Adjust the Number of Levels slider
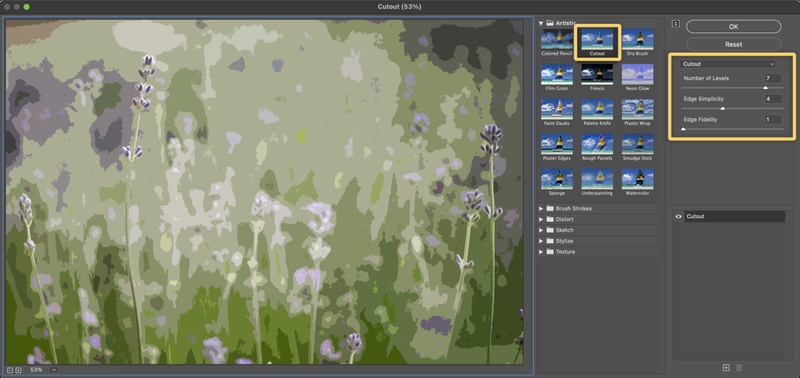 coord(765,88)
